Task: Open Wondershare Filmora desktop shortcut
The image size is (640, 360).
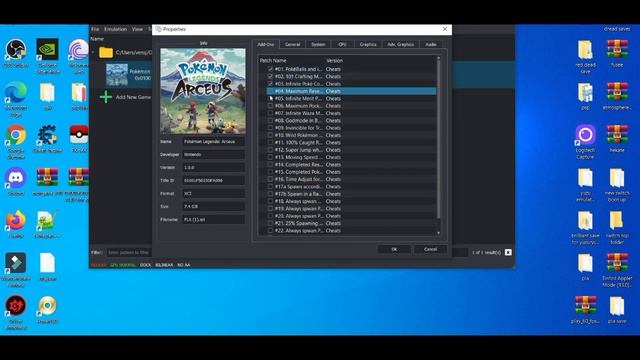Action: click(x=16, y=263)
